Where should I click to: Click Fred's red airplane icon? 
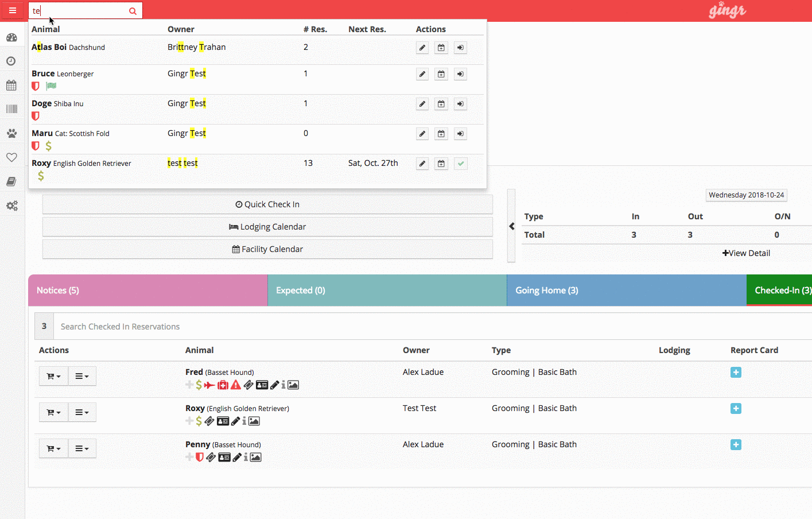(209, 385)
